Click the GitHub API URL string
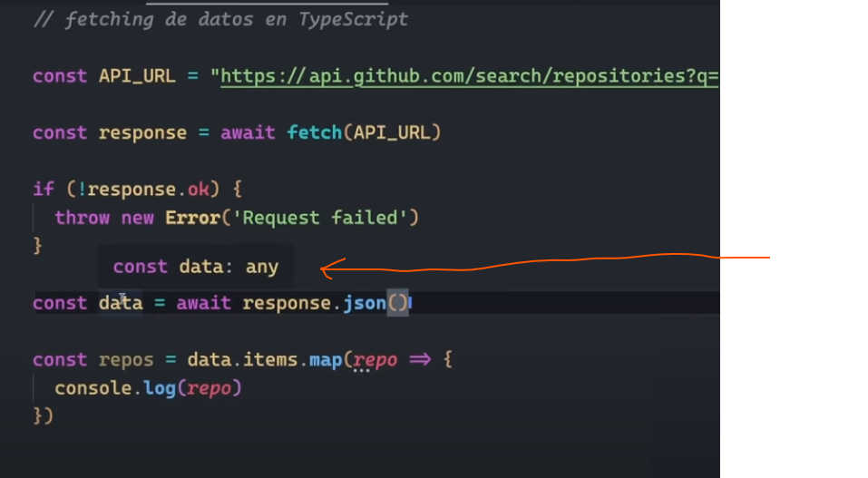This screenshot has height=478, width=868. tap(470, 76)
